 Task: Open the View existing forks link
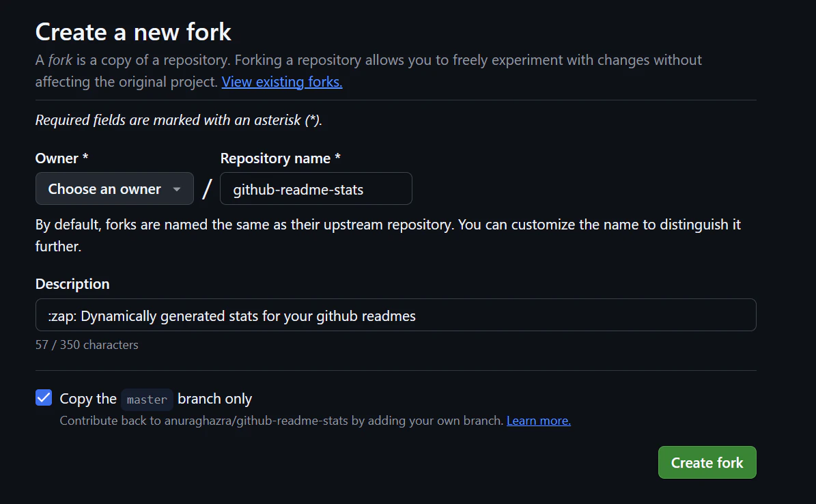[282, 82]
